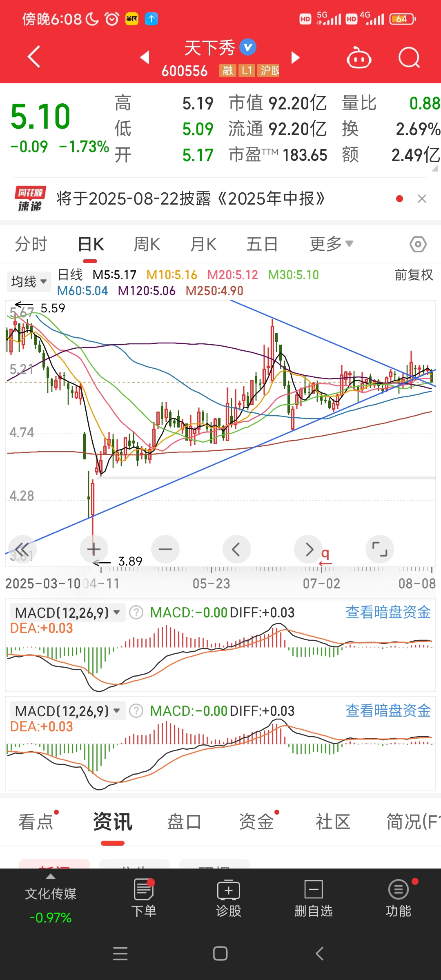Image resolution: width=441 pixels, height=980 pixels.
Task: Tap the blue verified V badge
Action: pos(247,47)
